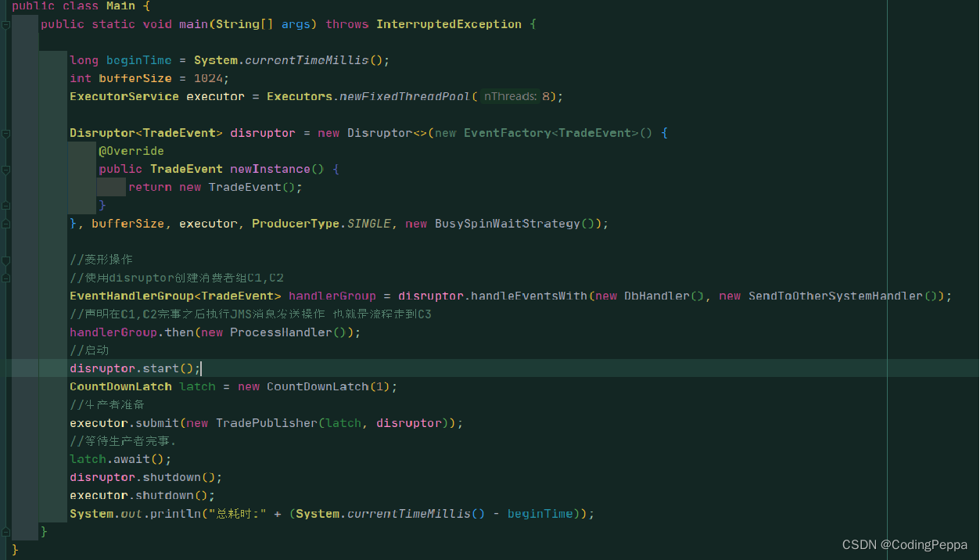The height and width of the screenshot is (560, 980).
Task: Collapse the Disruptor constructor block fold marker
Action: tap(5, 134)
